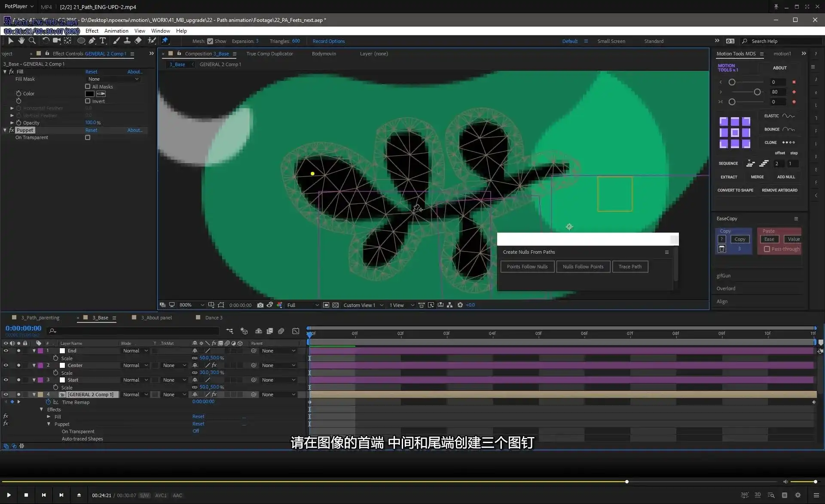Open the Fill Mask None dropdown

tap(113, 79)
